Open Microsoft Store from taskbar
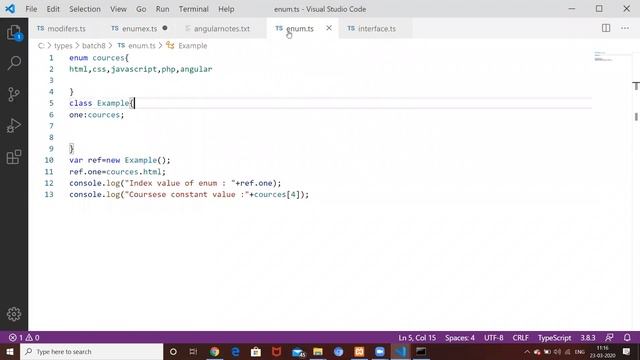 pos(256,351)
